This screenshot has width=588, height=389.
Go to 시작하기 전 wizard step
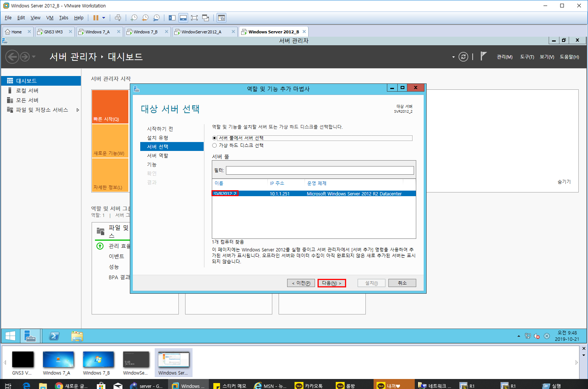click(160, 129)
